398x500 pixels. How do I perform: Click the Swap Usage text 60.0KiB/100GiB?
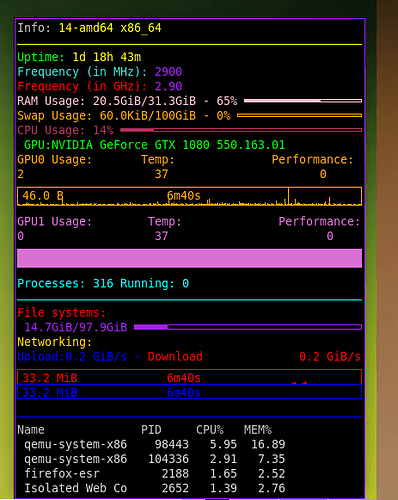(x=148, y=116)
